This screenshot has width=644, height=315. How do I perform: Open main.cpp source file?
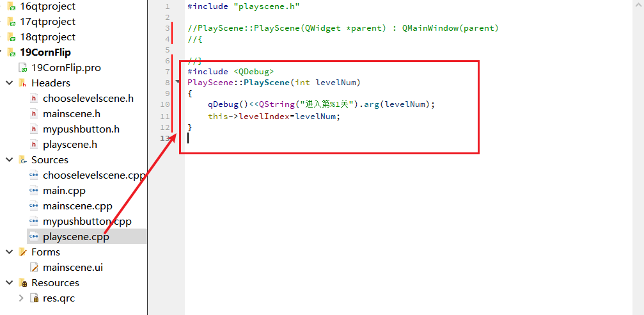pyautogui.click(x=64, y=191)
